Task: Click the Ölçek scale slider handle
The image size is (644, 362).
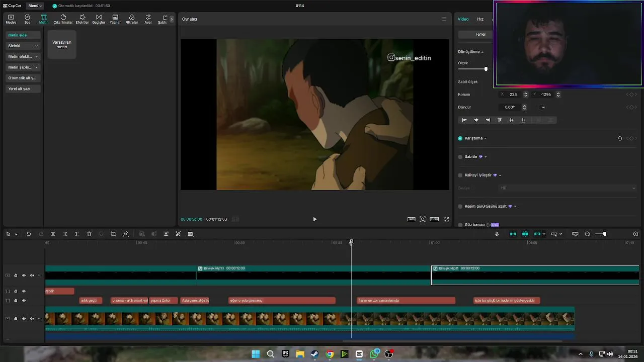Action: point(486,69)
